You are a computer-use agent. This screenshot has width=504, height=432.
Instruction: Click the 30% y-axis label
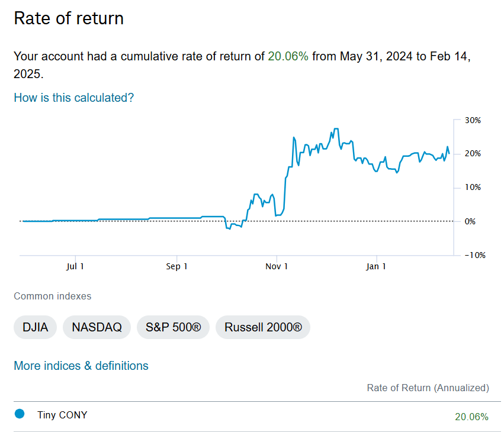pos(473,120)
